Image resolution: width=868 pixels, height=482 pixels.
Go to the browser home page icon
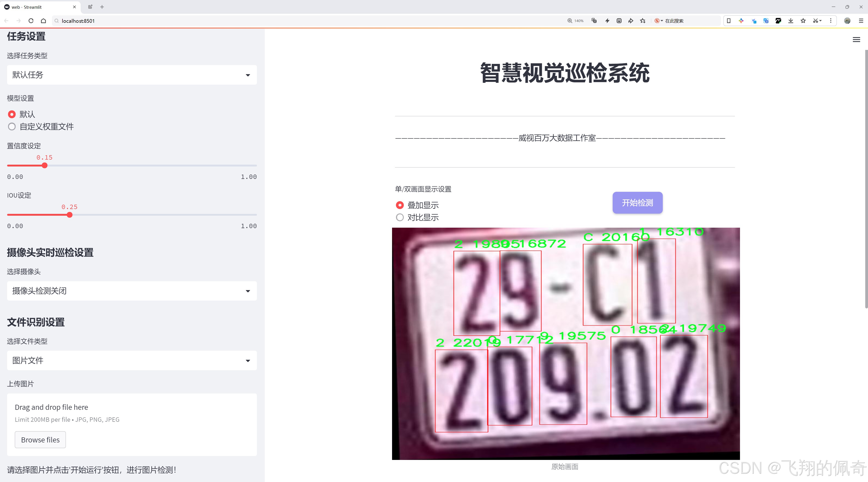pos(43,21)
